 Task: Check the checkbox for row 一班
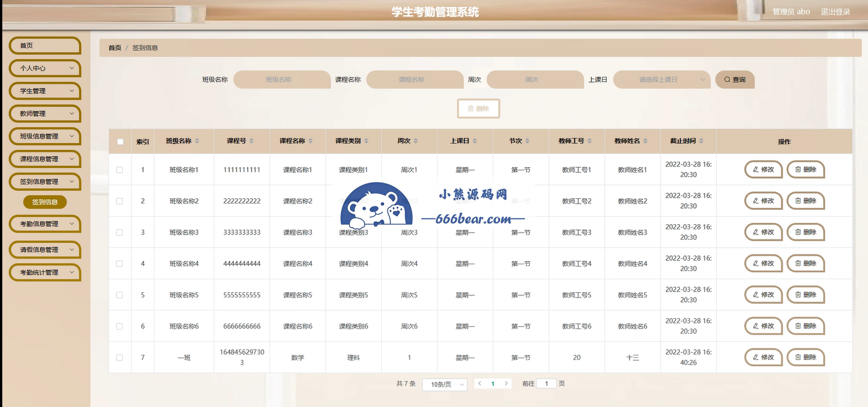point(119,358)
